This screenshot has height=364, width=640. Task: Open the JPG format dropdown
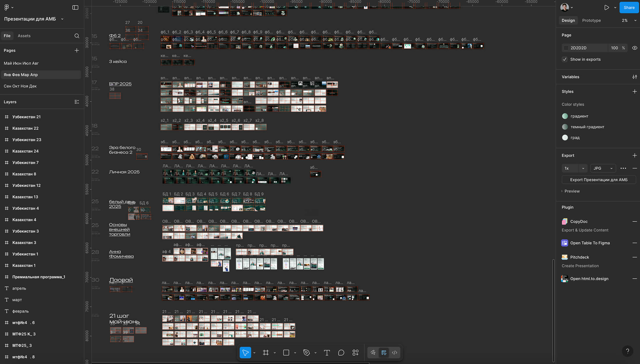(x=603, y=168)
